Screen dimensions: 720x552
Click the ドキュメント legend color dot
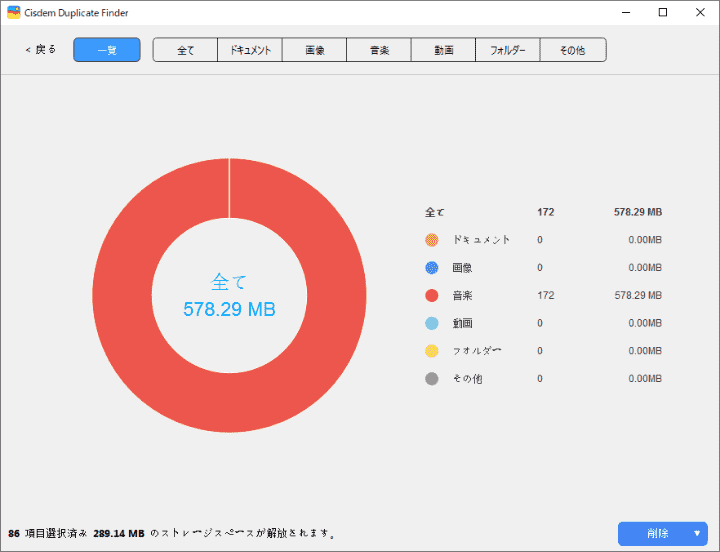[x=432, y=240]
